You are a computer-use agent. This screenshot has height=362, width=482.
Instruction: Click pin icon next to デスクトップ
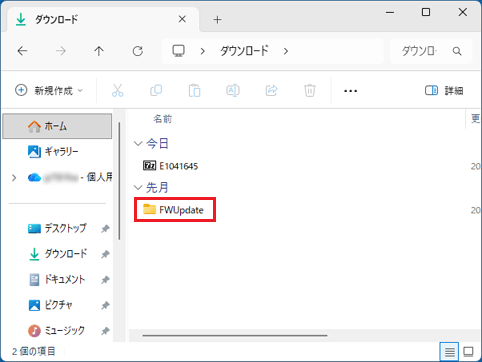(105, 229)
